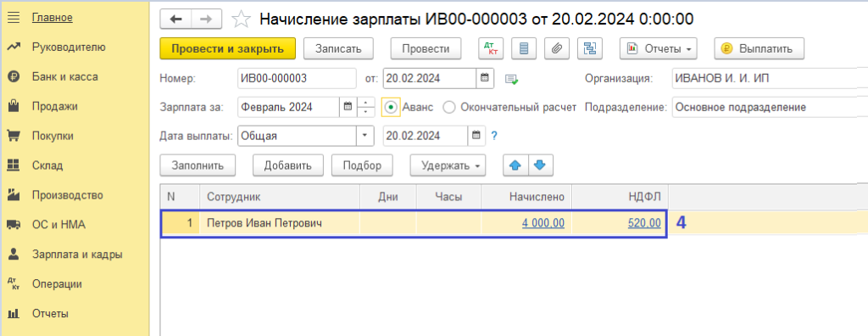The image size is (868, 336).
Task: Click the Номер field ИВ00-000003
Action: point(297,78)
